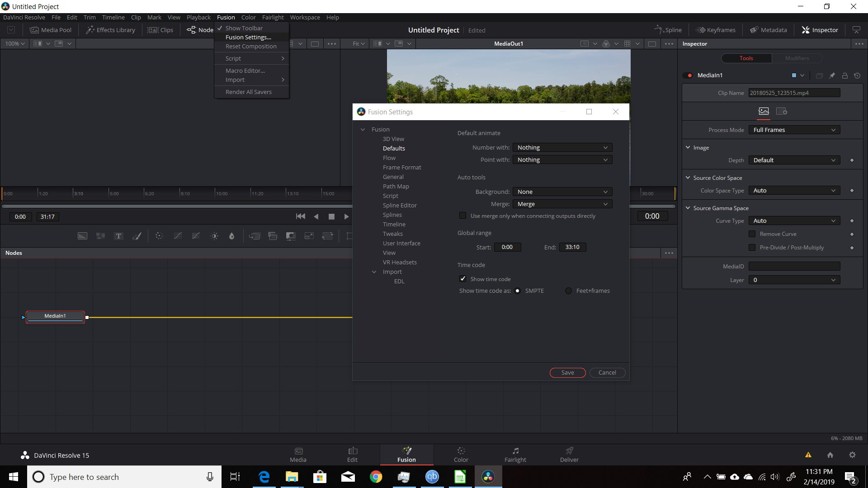This screenshot has height=488, width=868.
Task: Check the Remove Curve option
Action: [752, 234]
